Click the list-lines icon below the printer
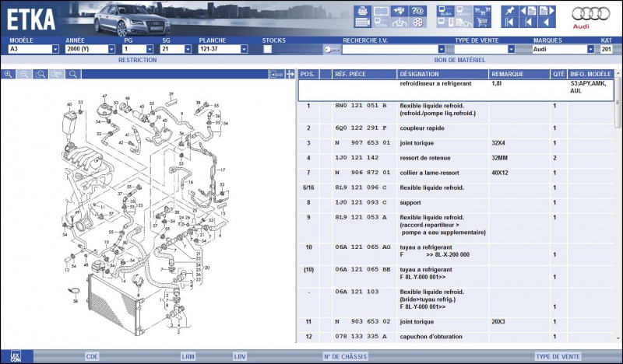 [362, 23]
